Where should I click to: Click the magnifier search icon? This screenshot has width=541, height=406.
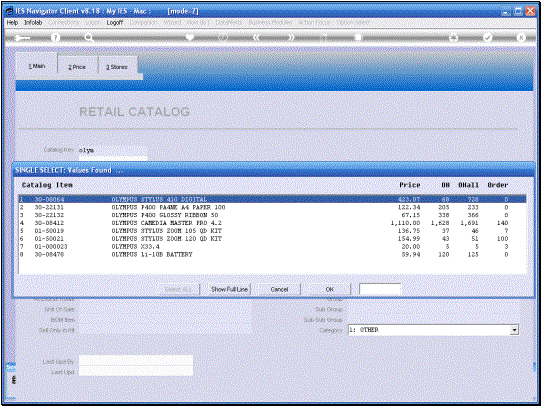(89, 38)
